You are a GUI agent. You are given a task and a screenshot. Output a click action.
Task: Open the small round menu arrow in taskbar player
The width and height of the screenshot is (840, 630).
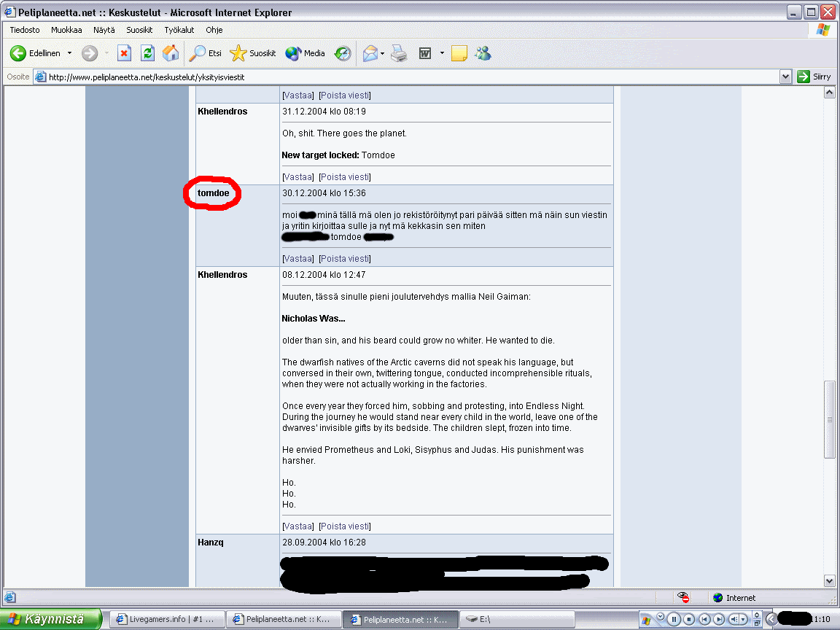pos(661,616)
